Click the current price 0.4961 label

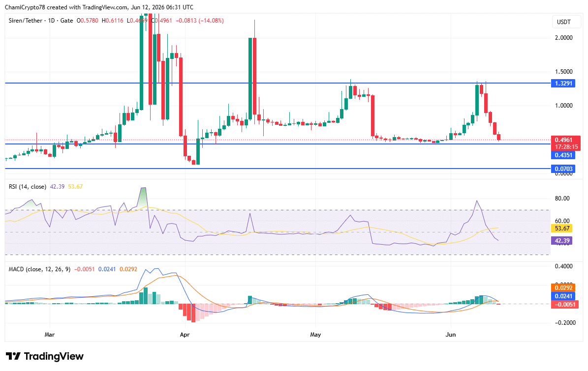565,140
